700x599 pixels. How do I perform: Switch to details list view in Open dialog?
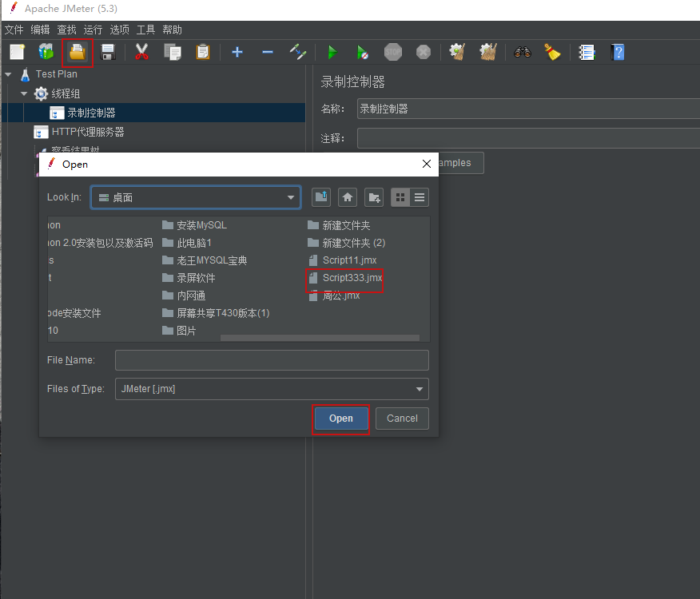(420, 197)
